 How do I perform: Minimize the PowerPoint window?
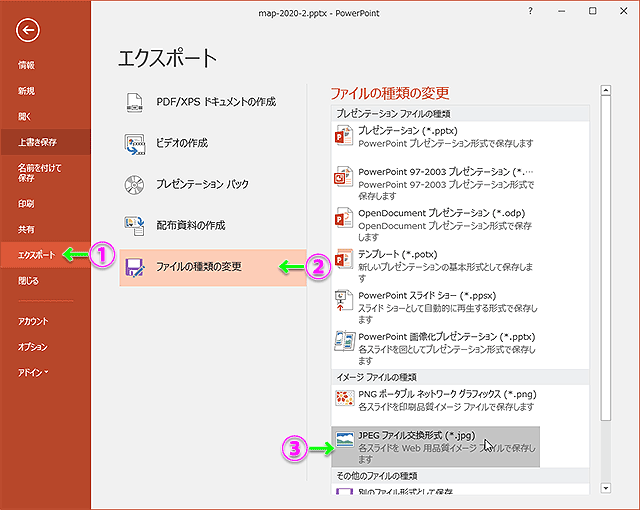point(562,11)
